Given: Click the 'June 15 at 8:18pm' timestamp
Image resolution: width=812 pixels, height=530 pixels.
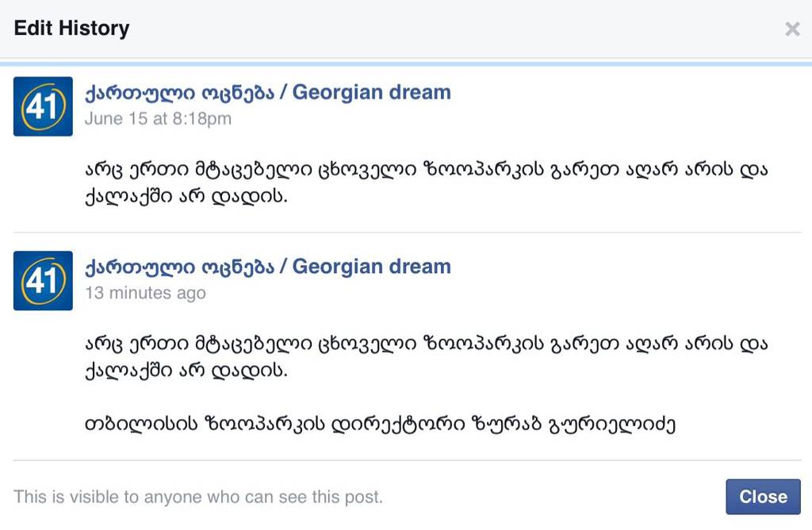Looking at the screenshot, I should click(x=158, y=119).
